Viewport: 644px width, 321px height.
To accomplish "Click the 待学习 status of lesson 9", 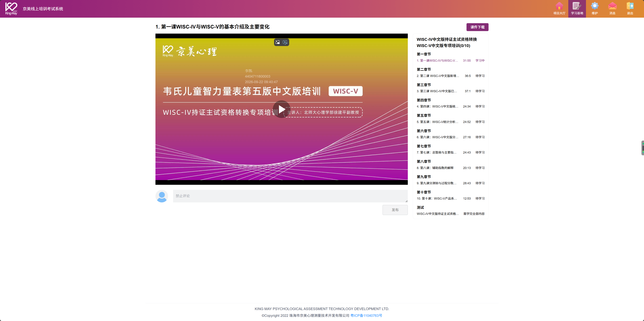I will coord(480,183).
